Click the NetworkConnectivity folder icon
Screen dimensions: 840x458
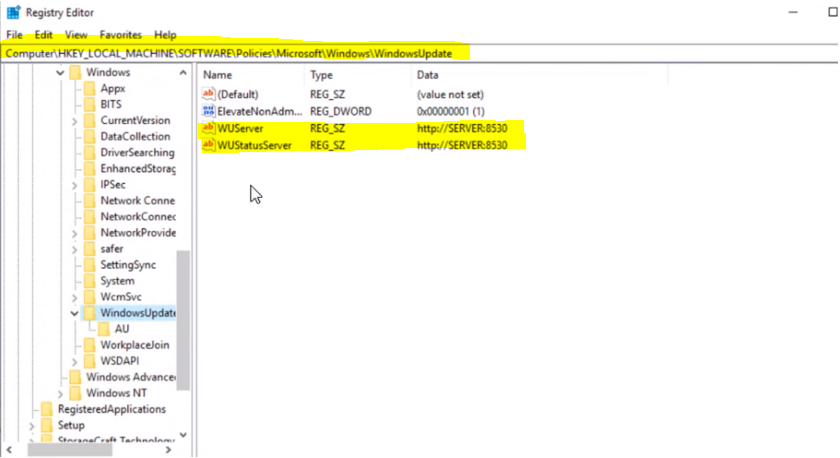click(x=90, y=216)
